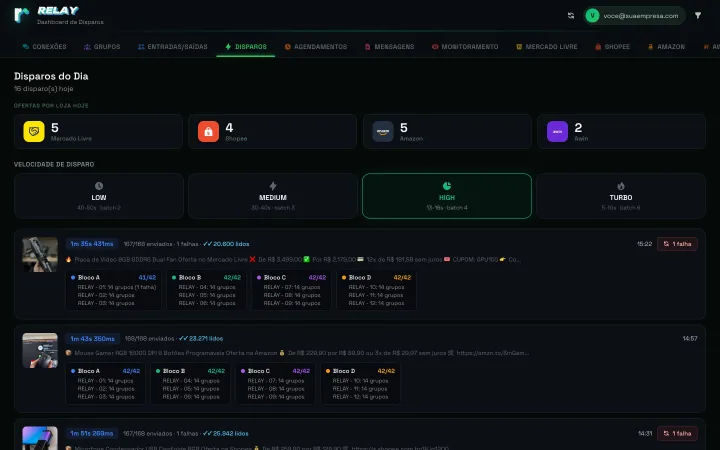The width and height of the screenshot is (720, 450).
Task: Open the Conexões tab
Action: [x=45, y=47]
